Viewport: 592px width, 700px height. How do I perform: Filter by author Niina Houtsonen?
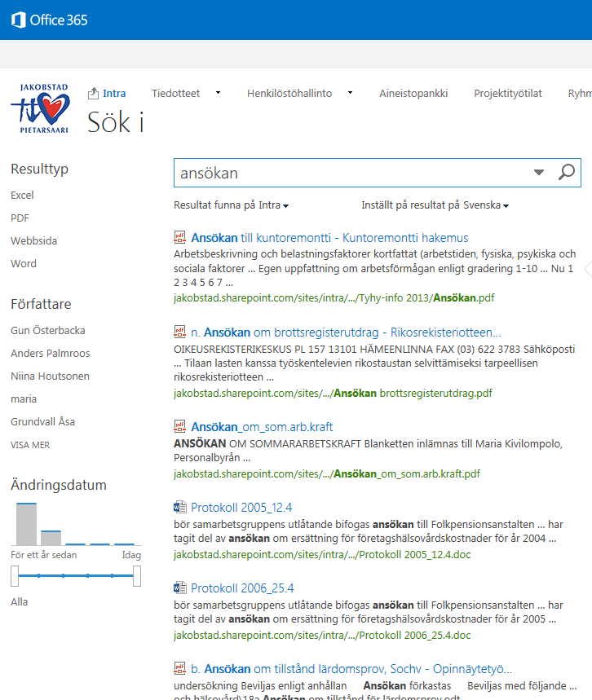tap(50, 376)
